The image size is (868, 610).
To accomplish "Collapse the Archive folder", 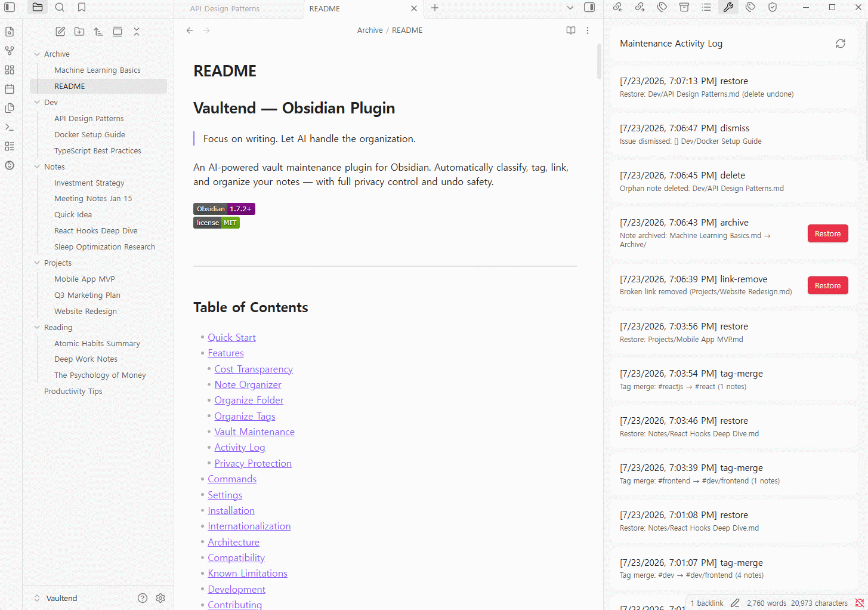I will [37, 54].
